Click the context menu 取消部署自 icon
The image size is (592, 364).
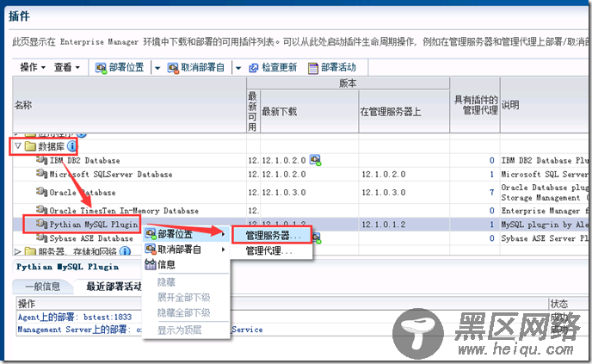(151, 250)
